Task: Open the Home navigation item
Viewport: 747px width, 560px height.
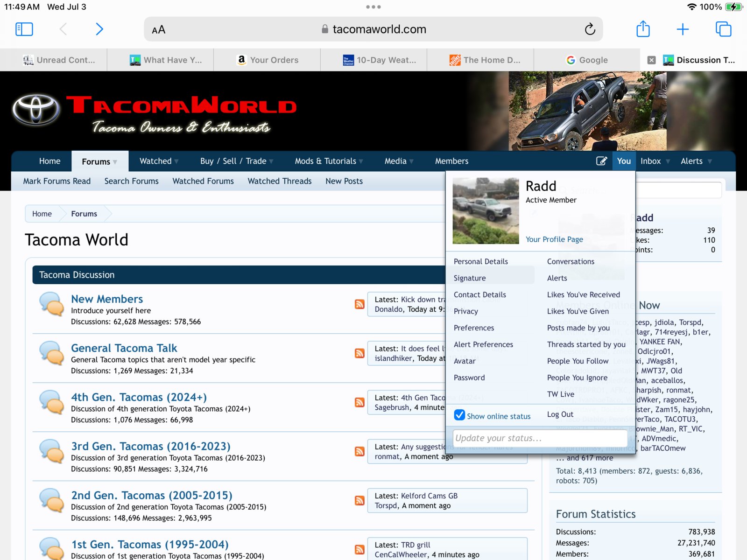Action: pos(49,161)
